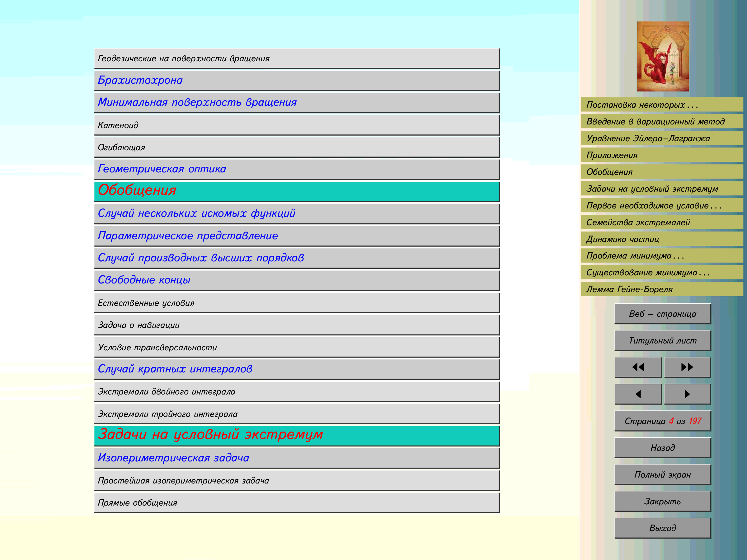747x560 pixels.
Task: Jump to Уравнение Эйлера–Лагранжа in sidebar
Action: [x=648, y=138]
